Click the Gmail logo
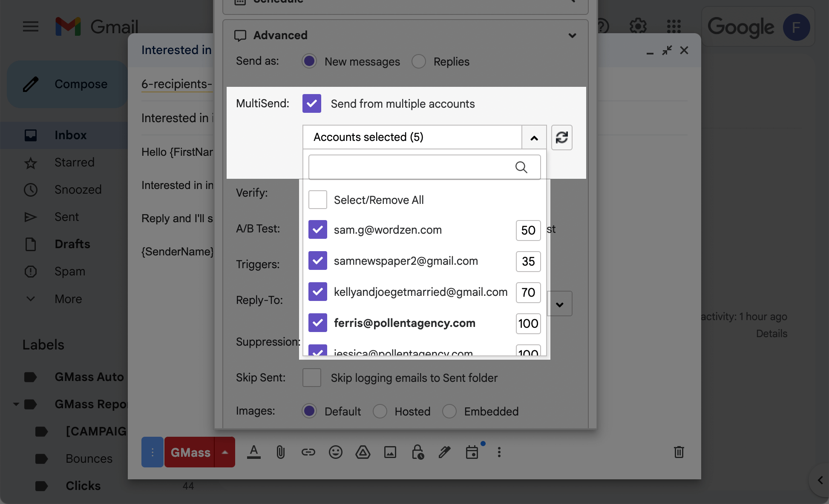829x504 pixels. click(97, 26)
